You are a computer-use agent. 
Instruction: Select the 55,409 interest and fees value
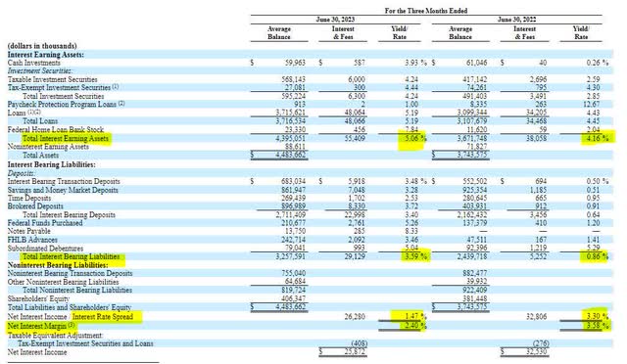(x=355, y=139)
